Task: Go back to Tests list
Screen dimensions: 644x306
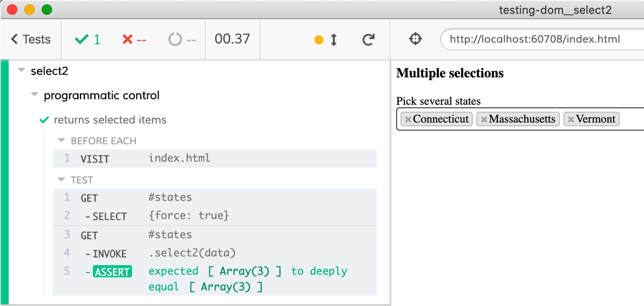Action: pyautogui.click(x=31, y=40)
